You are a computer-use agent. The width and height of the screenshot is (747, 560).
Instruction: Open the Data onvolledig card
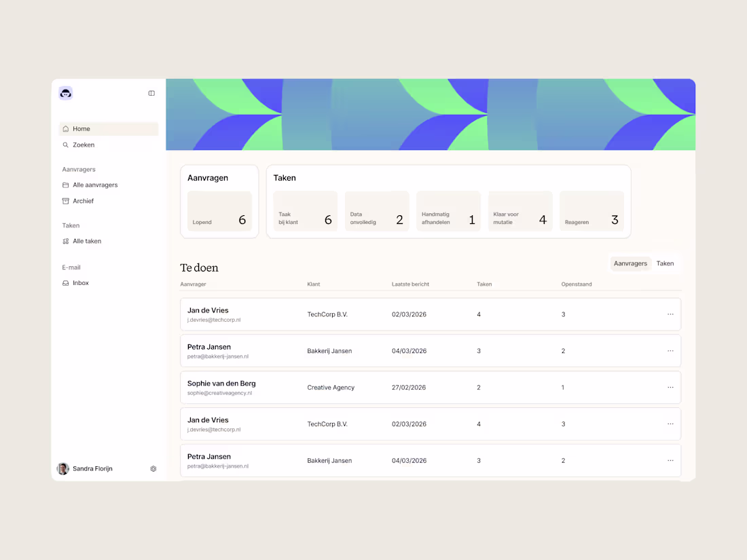tap(377, 211)
